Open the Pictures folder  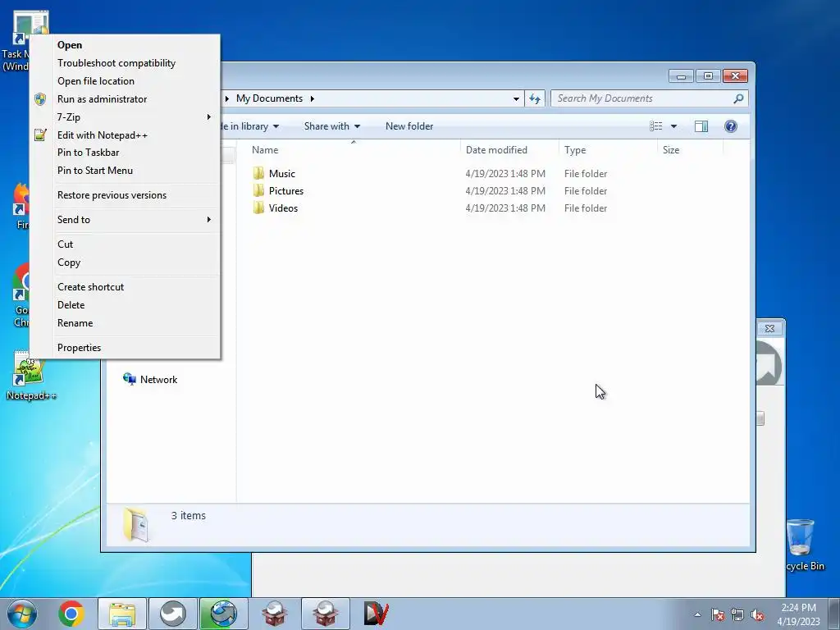click(x=258, y=190)
